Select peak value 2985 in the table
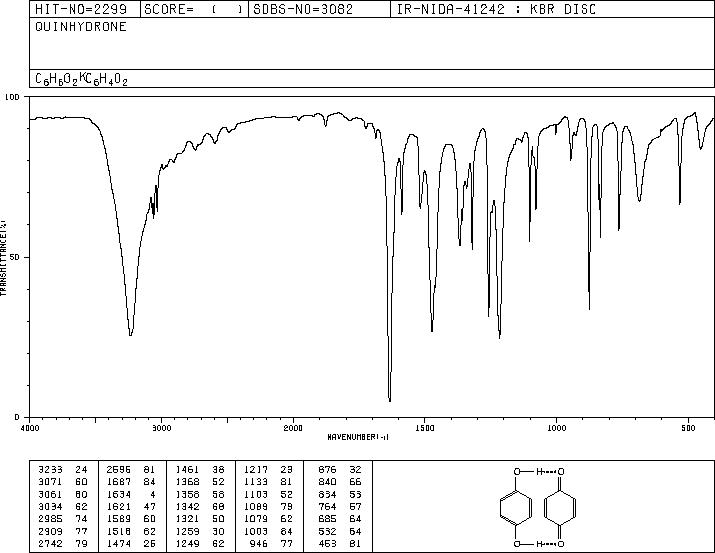Image resolution: width=715 pixels, height=553 pixels. (x=51, y=519)
